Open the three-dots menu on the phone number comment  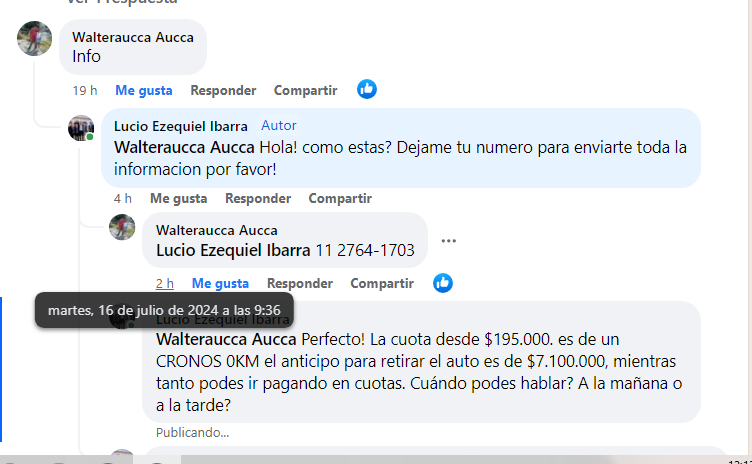(448, 241)
